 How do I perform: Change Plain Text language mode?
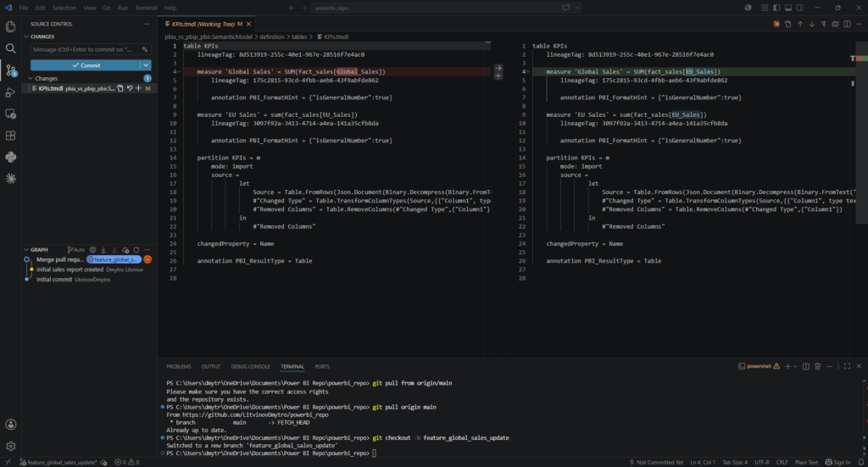click(806, 462)
